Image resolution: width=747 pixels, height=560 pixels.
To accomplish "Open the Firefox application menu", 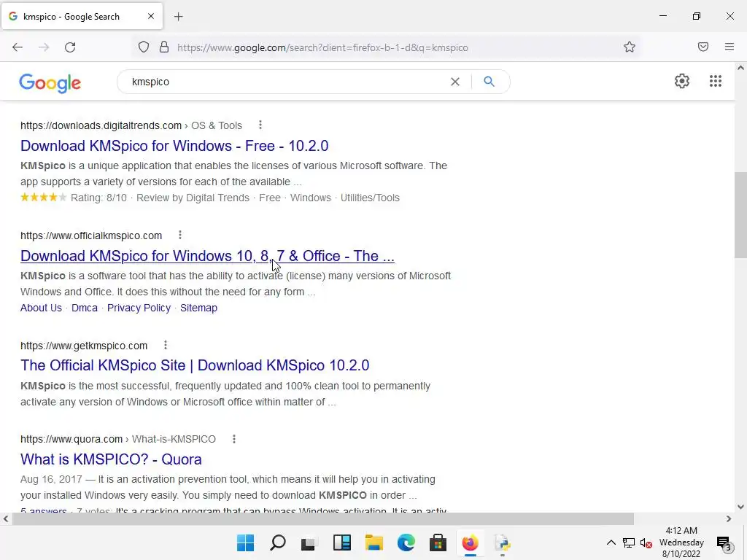I will 729,47.
